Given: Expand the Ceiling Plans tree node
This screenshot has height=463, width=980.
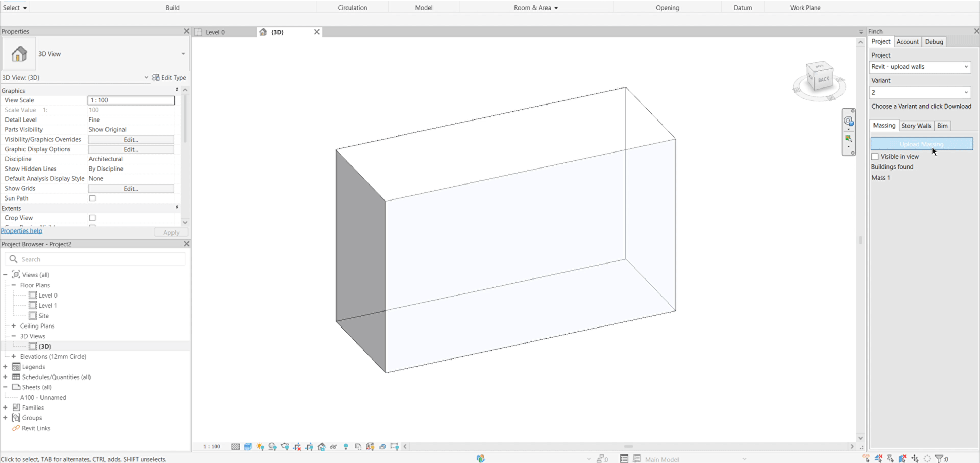Looking at the screenshot, I should [14, 326].
